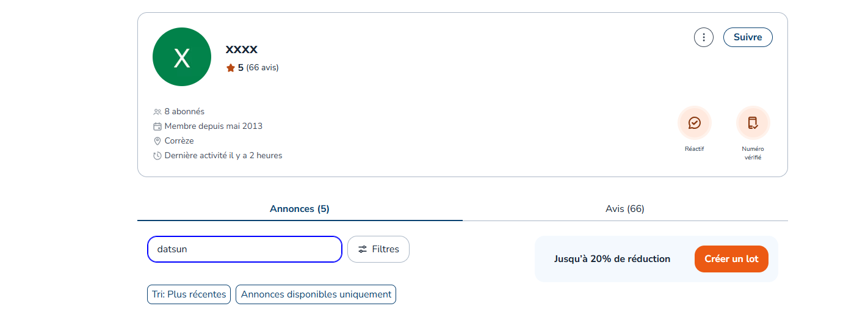
Task: Switch to the Annonces (5) tab
Action: pyautogui.click(x=300, y=209)
